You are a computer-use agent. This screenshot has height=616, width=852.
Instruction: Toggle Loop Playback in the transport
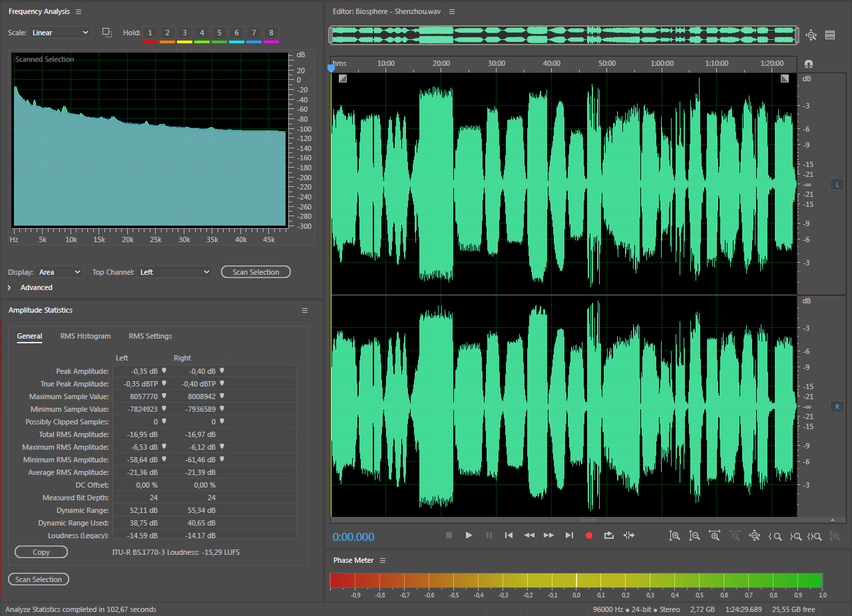(608, 536)
